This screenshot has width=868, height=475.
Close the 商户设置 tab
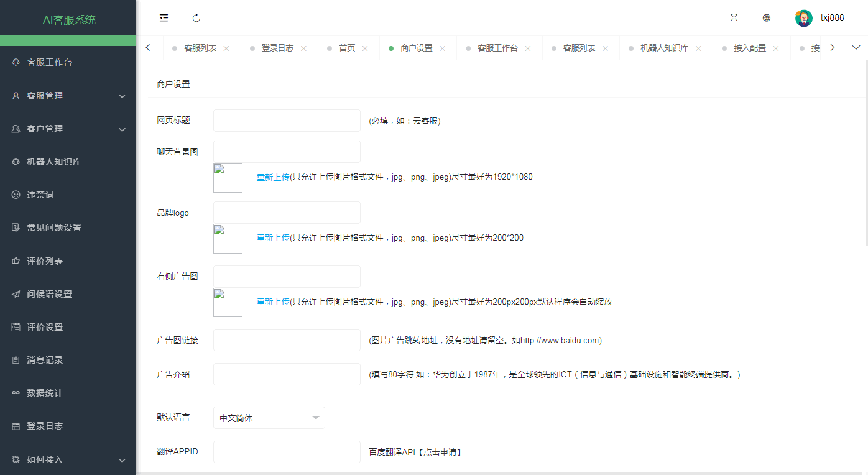(x=442, y=48)
